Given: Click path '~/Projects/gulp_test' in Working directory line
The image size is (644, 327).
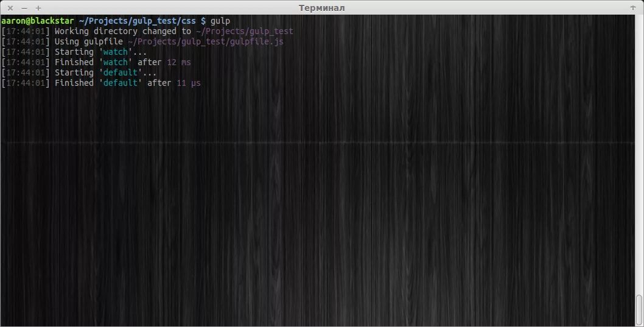Looking at the screenshot, I should 245,31.
